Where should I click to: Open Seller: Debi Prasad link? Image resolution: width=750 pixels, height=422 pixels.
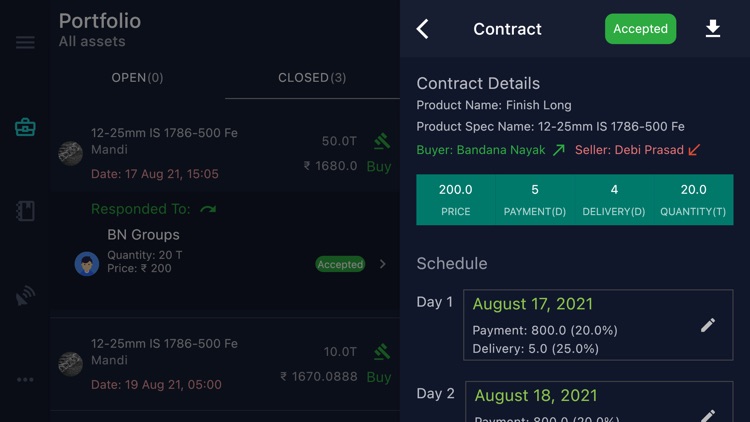point(637,150)
